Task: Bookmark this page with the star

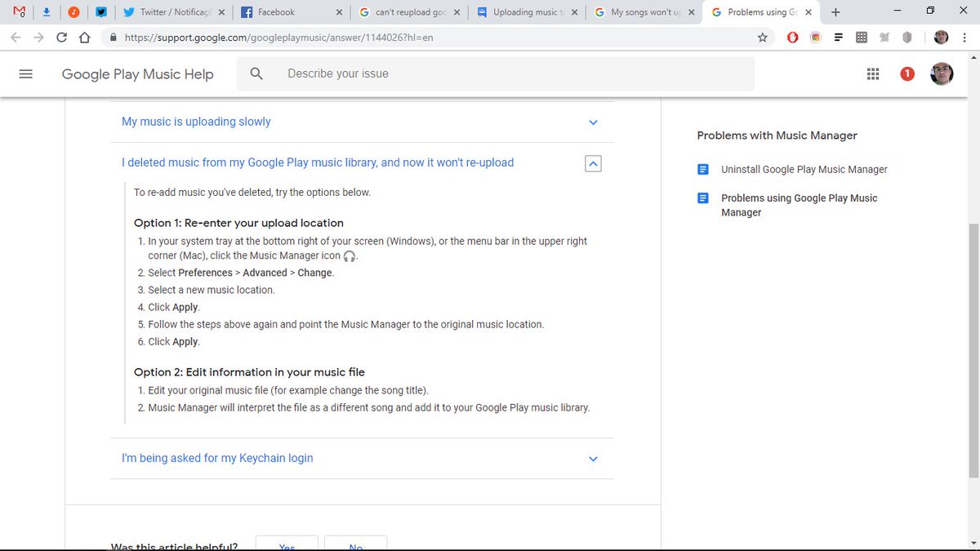Action: click(x=762, y=38)
